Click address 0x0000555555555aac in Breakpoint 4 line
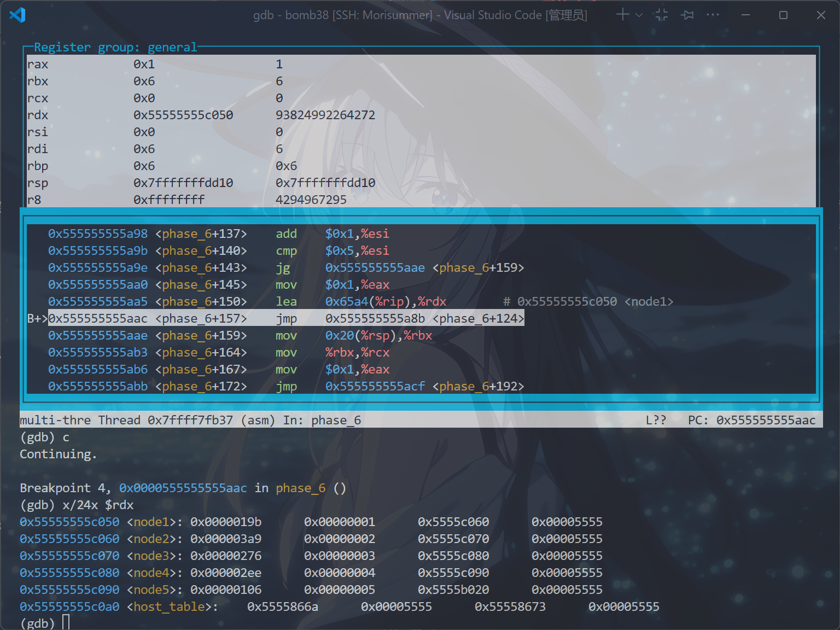Image resolution: width=840 pixels, height=630 pixels. click(x=183, y=488)
